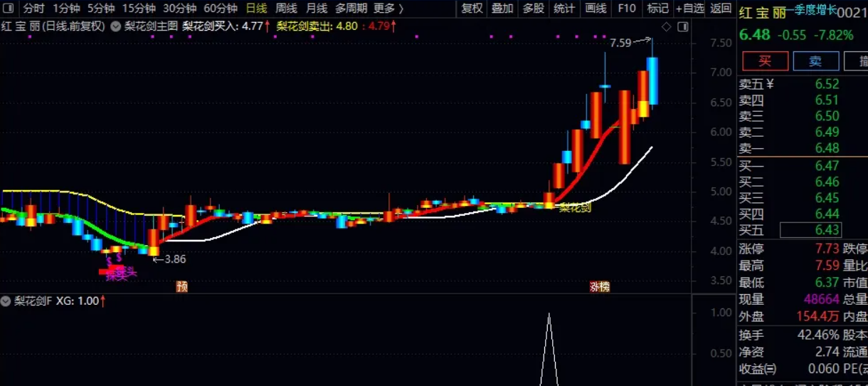
Task: Click the highlighted 买五 price 6.43 box
Action: [810, 230]
